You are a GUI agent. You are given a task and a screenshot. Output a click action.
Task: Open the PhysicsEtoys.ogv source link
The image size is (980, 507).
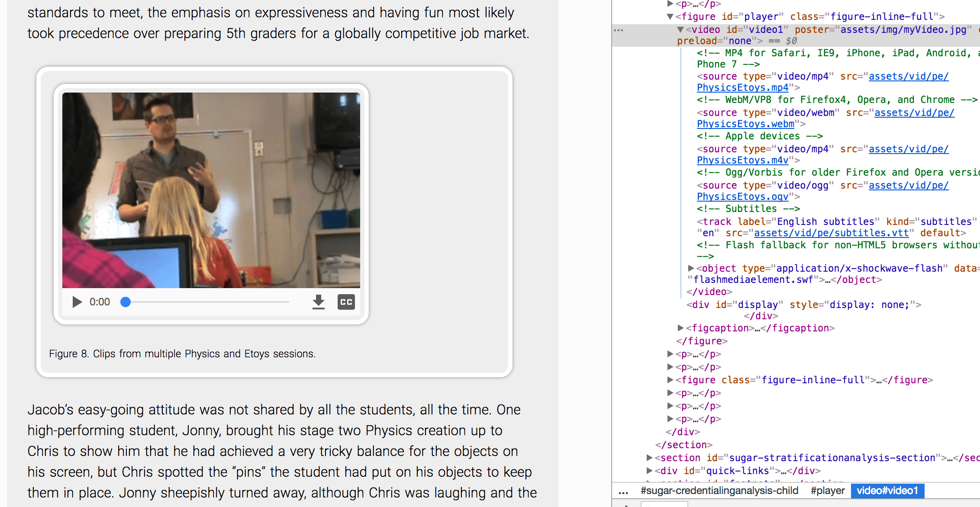[x=742, y=197]
